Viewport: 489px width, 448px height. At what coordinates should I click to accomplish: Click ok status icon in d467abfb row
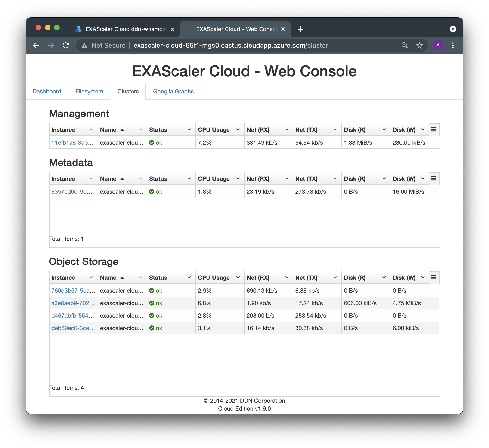coord(152,316)
